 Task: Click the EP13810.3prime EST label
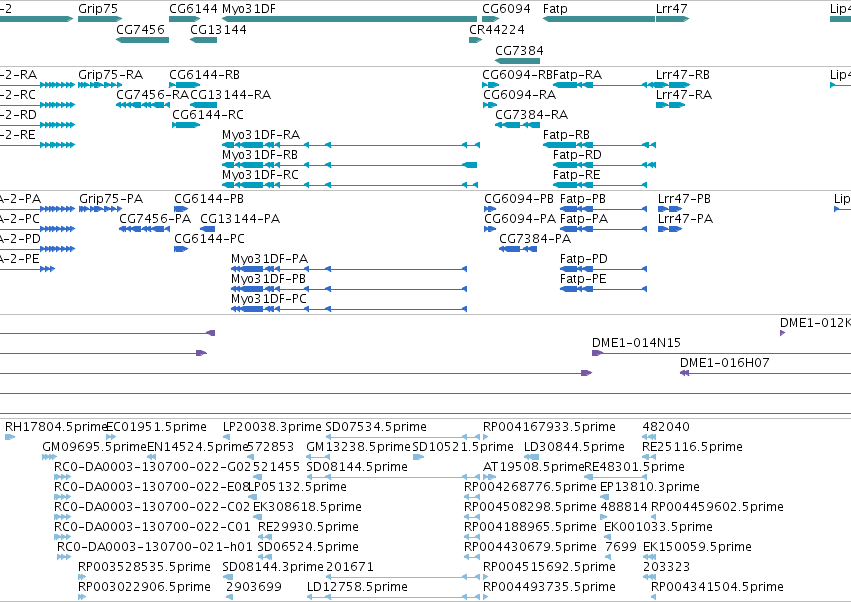click(x=650, y=486)
